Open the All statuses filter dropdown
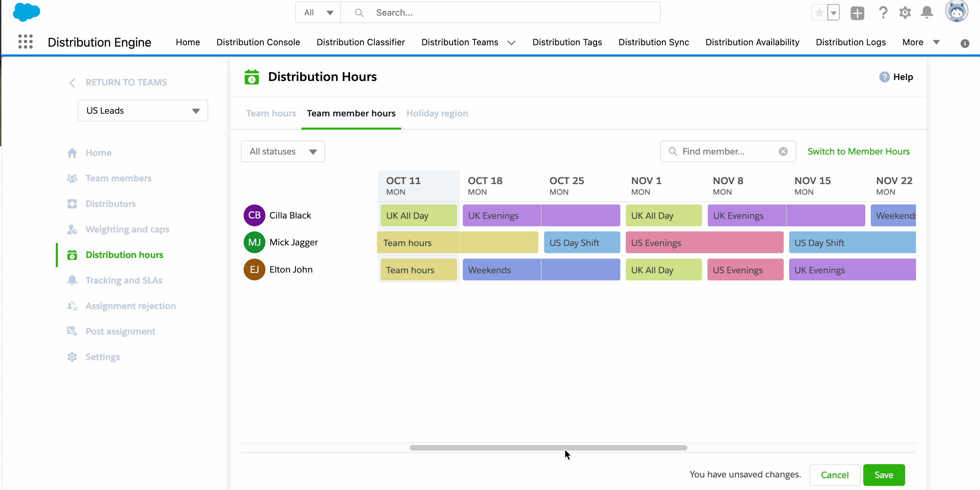 pos(283,151)
